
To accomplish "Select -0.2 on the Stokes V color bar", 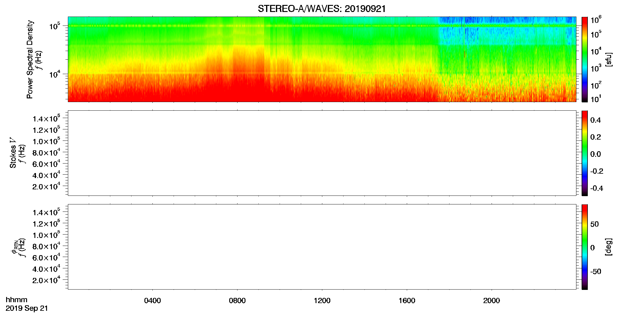I will pos(597,171).
